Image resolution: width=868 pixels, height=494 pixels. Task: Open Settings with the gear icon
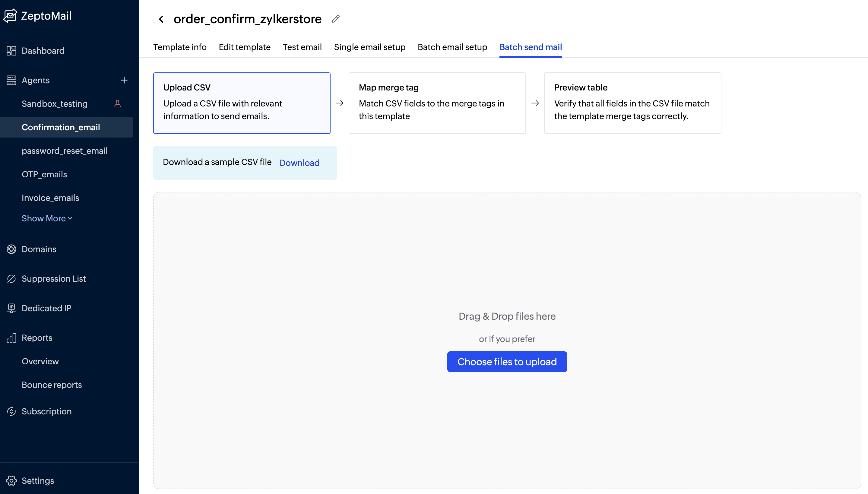pos(11,480)
